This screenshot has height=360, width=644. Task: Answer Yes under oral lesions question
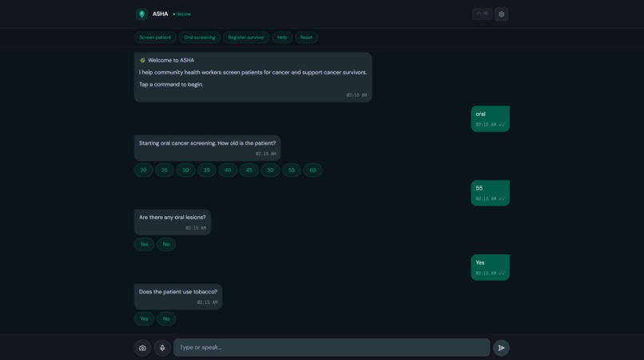(x=144, y=244)
